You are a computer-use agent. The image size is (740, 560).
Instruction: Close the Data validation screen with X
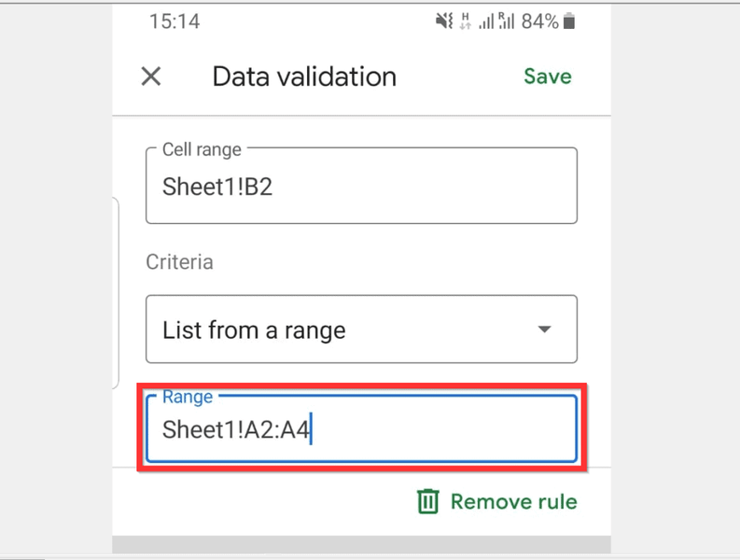point(151,76)
